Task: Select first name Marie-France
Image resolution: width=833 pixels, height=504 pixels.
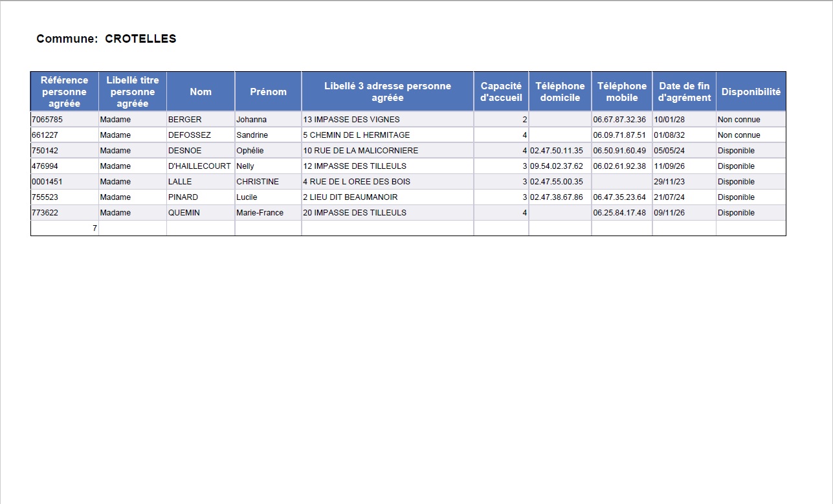Action: click(260, 213)
